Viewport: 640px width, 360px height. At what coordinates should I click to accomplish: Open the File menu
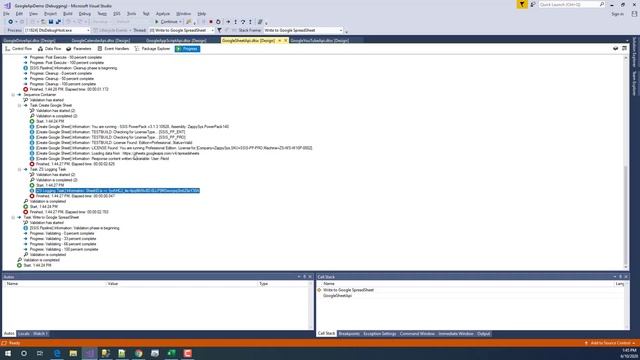point(6,13)
